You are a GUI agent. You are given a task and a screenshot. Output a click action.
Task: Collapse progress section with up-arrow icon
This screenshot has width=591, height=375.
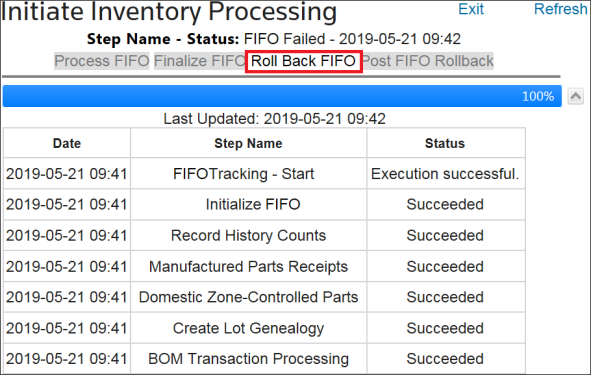pyautogui.click(x=576, y=96)
